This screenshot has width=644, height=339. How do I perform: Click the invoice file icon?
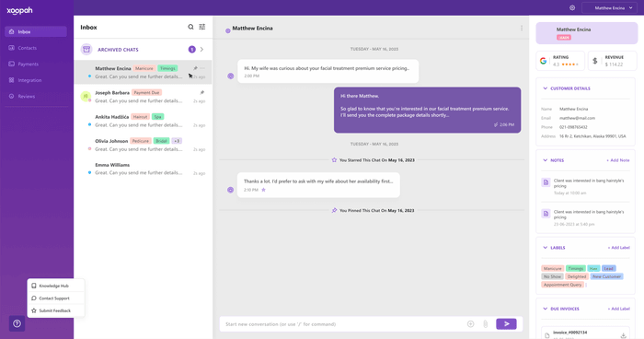tap(546, 335)
